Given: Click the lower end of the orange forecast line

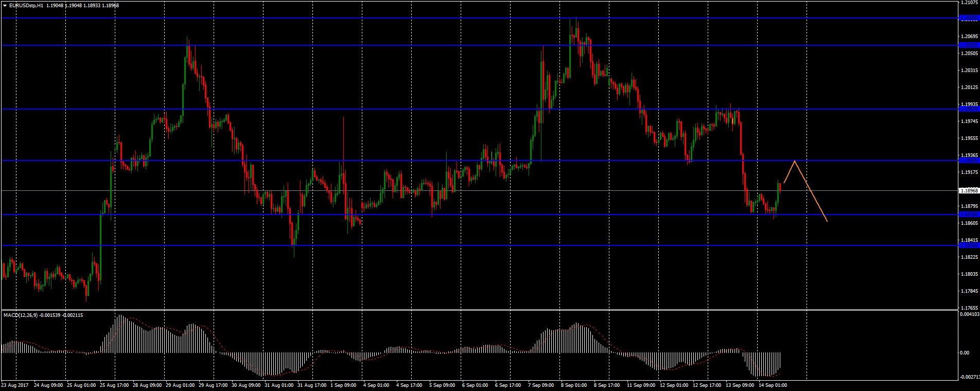Looking at the screenshot, I should [x=827, y=221].
